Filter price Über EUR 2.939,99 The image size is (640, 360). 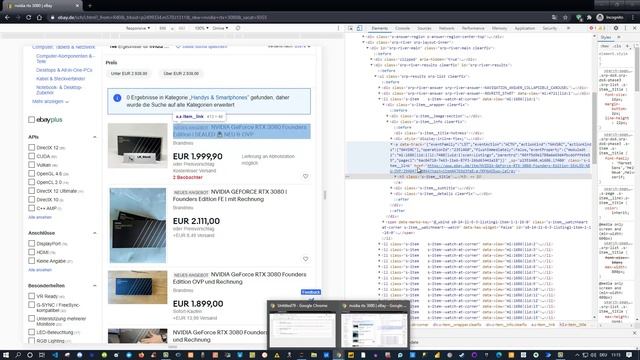tap(181, 73)
